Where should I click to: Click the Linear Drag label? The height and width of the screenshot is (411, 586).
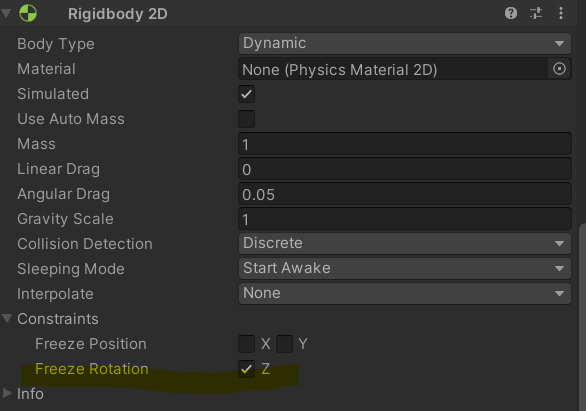pyautogui.click(x=58, y=169)
